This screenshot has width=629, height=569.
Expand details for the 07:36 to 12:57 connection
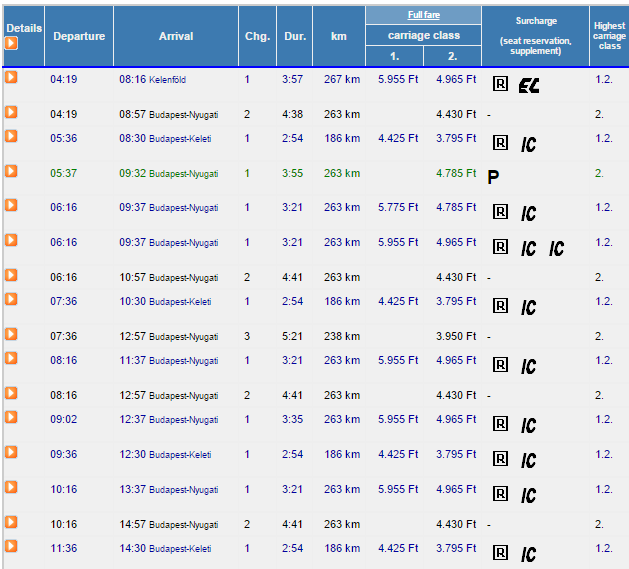pyautogui.click(x=11, y=334)
